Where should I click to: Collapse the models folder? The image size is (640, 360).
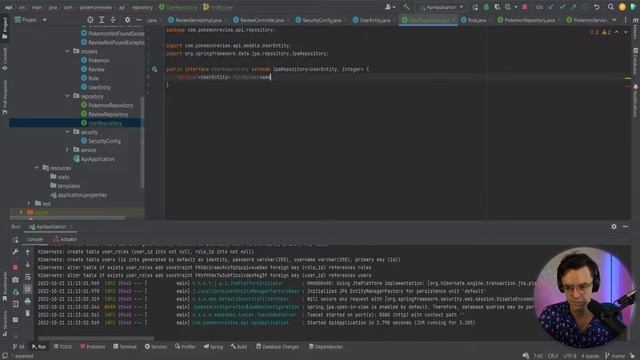click(x=67, y=51)
